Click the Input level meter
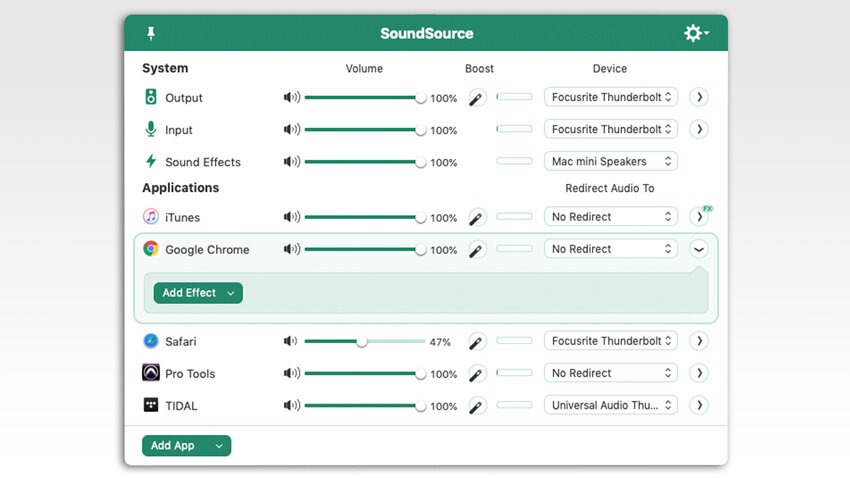850x478 pixels. click(x=514, y=129)
